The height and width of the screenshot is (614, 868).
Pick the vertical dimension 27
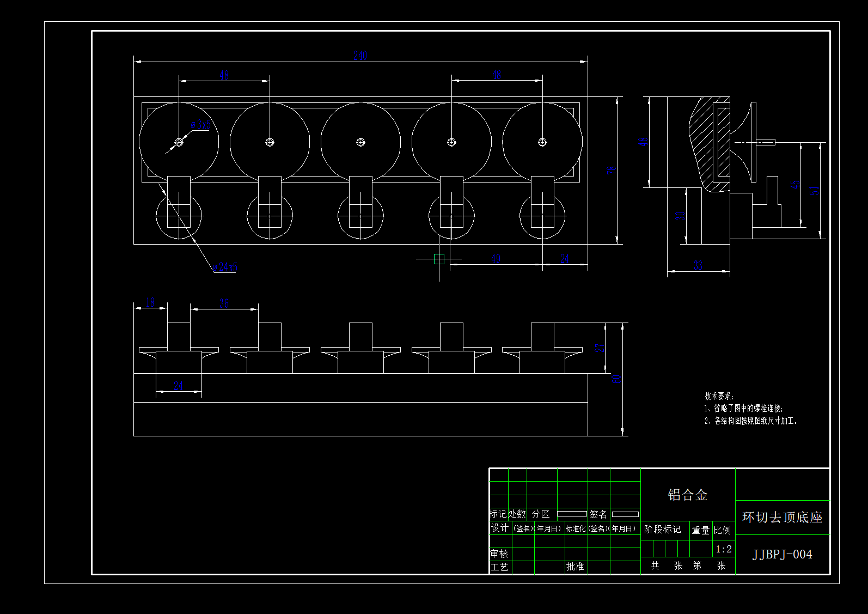[x=600, y=348]
